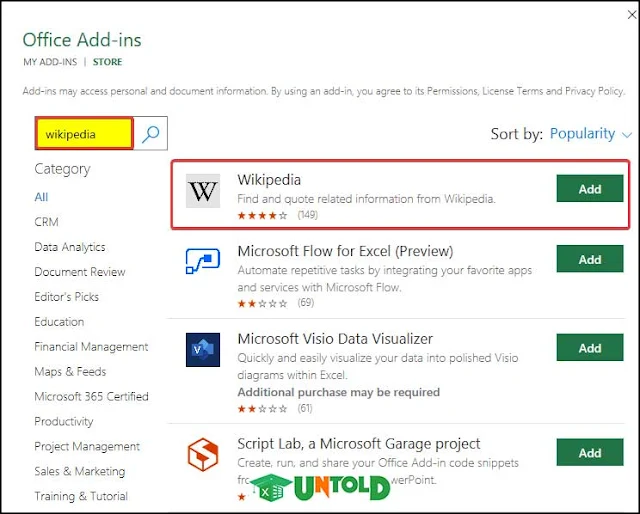Select the CRM category
The width and height of the screenshot is (640, 514).
(47, 222)
